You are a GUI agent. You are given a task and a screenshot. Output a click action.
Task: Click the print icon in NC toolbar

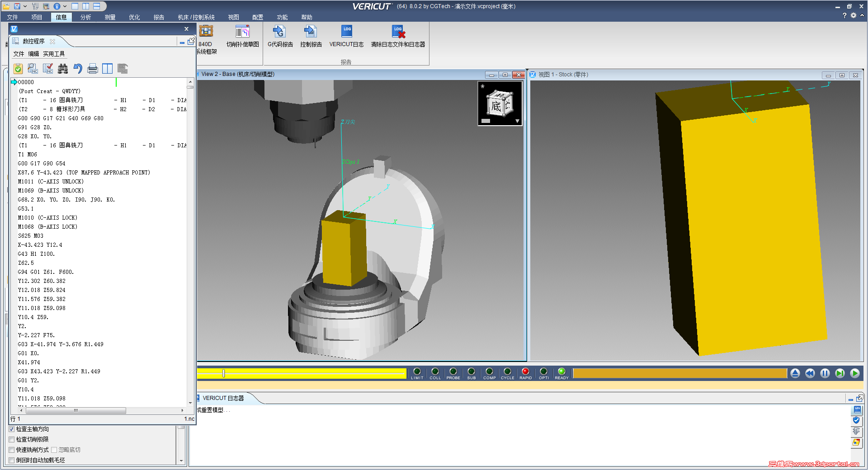[x=93, y=69]
